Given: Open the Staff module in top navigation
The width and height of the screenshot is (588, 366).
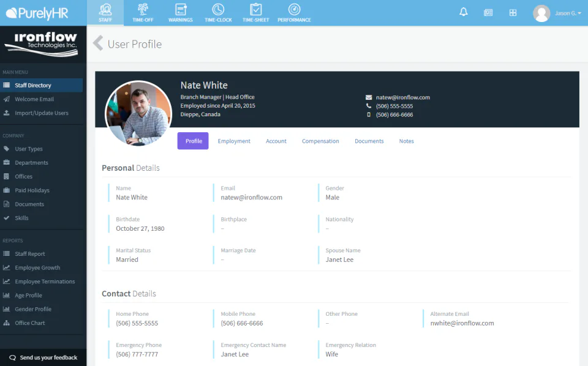Looking at the screenshot, I should pyautogui.click(x=105, y=13).
